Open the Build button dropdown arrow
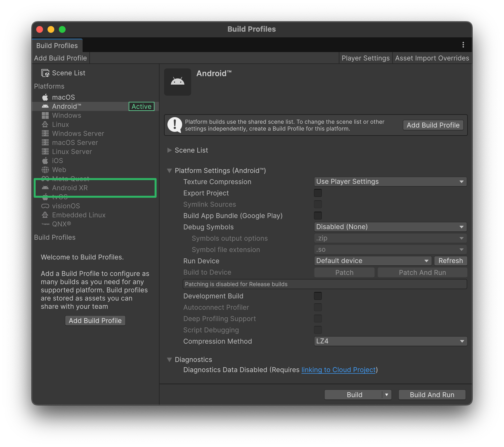The width and height of the screenshot is (504, 447). (x=387, y=395)
